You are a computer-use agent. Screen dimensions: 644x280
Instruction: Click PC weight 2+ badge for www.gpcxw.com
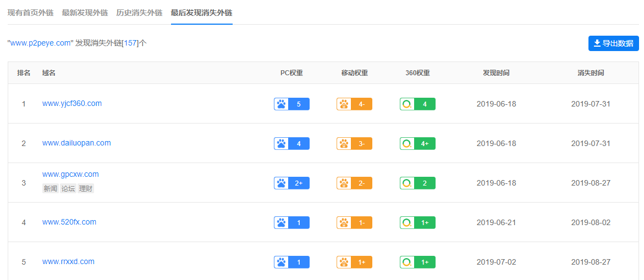point(291,183)
